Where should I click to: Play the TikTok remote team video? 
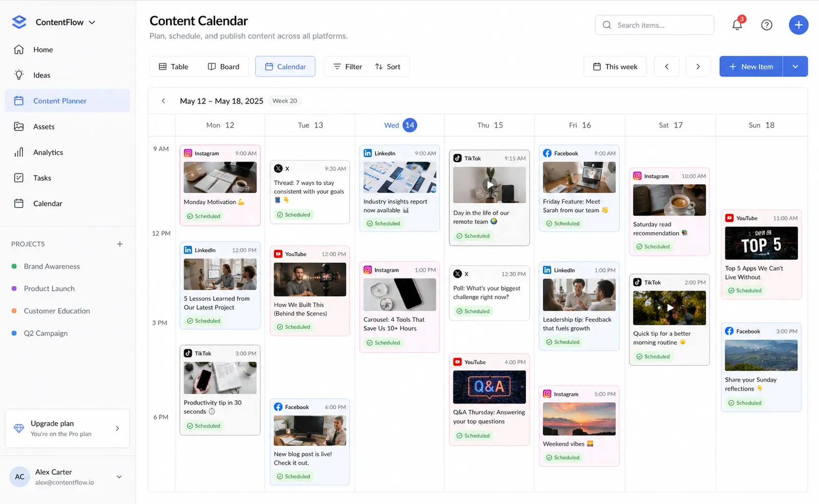tap(490, 185)
